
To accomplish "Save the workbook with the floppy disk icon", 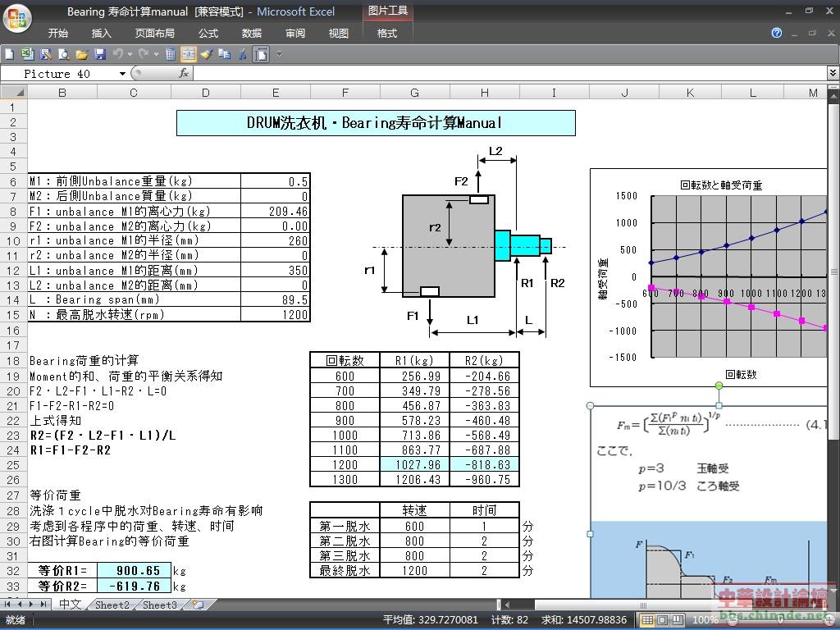I will (100, 53).
